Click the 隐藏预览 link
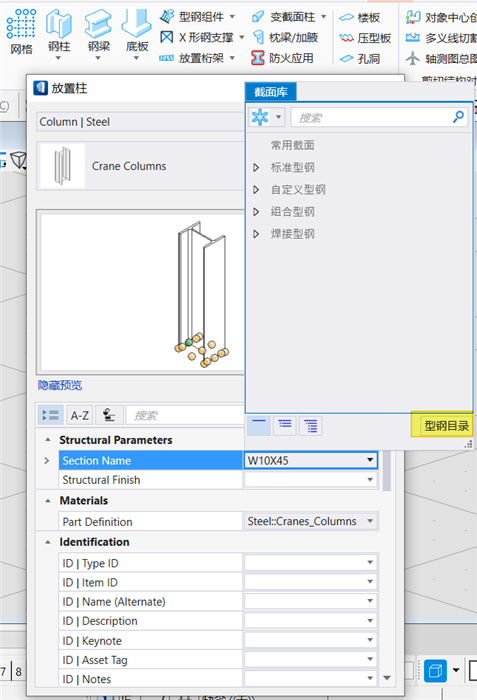Viewport: 477px width, 700px height. coord(60,385)
